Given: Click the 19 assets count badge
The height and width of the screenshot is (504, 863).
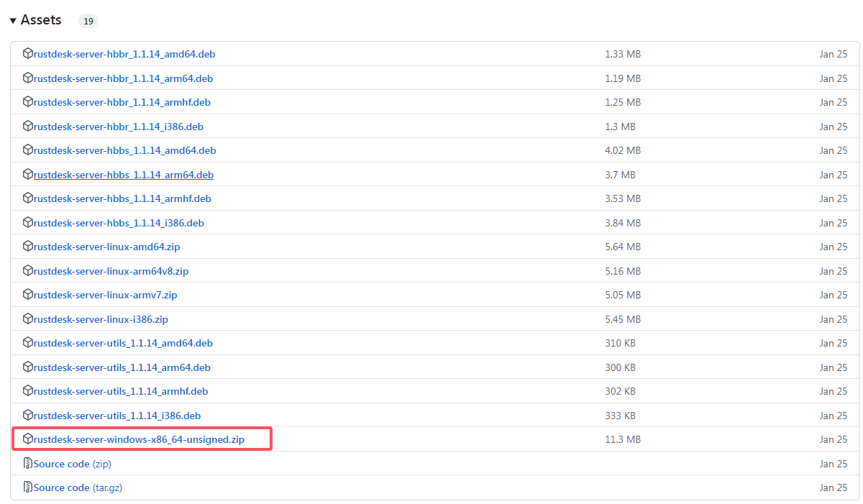Looking at the screenshot, I should (x=88, y=21).
